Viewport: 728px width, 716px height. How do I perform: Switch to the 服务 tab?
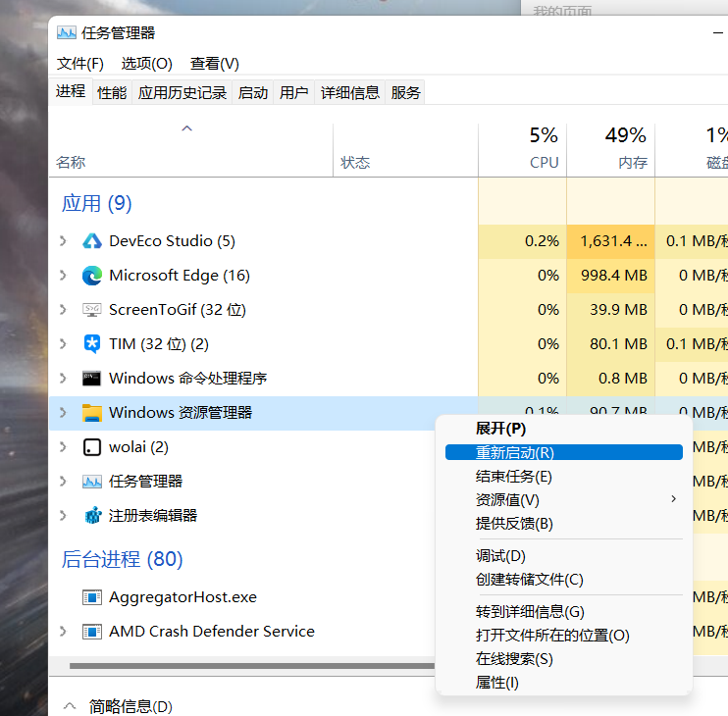click(405, 92)
